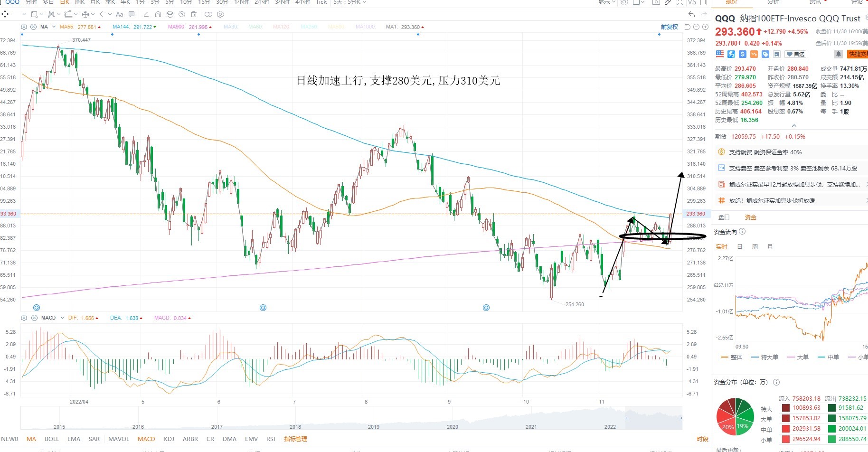Click the 2020 mini timeline overview region
Viewport: 868px width, 452px height.
coord(452,427)
